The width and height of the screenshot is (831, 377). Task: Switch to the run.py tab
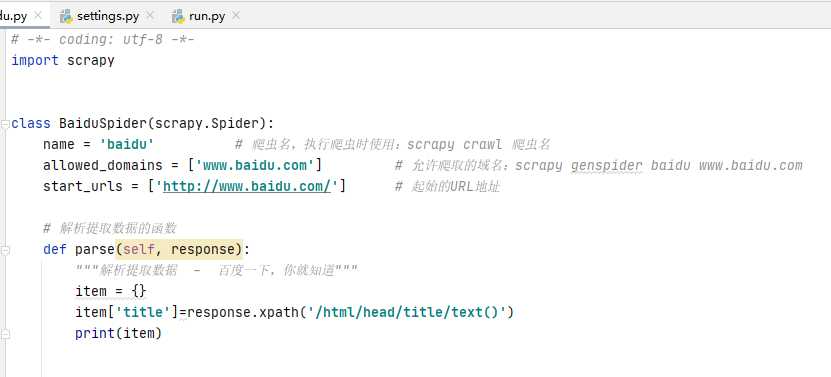tap(207, 16)
